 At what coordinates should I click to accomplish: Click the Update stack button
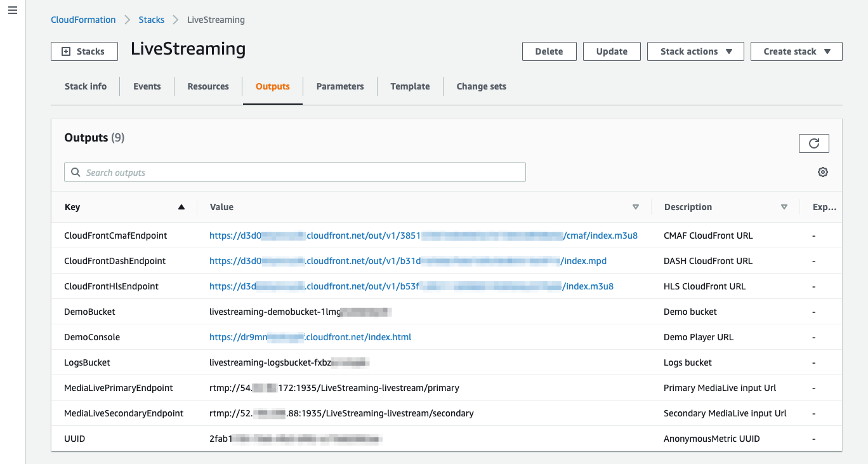pyautogui.click(x=612, y=51)
